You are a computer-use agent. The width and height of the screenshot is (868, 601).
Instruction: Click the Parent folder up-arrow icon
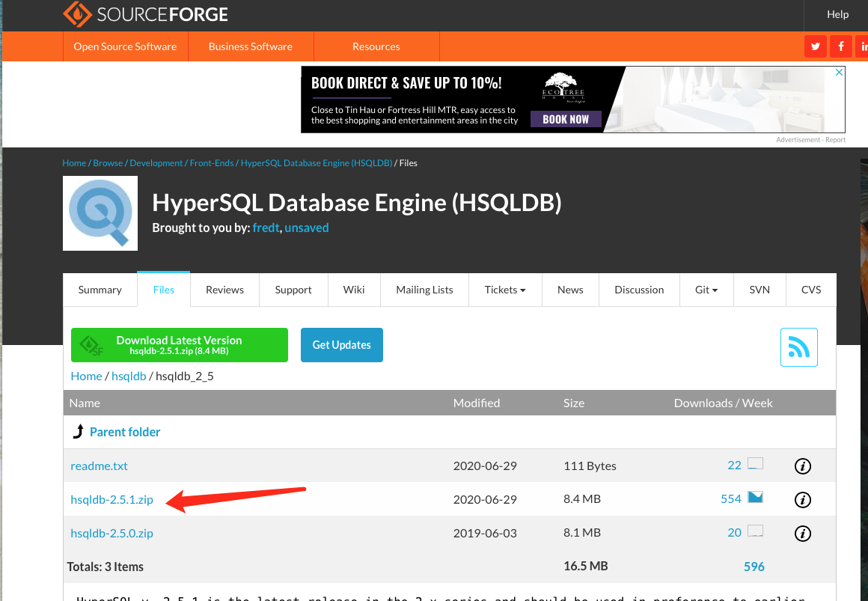[79, 432]
